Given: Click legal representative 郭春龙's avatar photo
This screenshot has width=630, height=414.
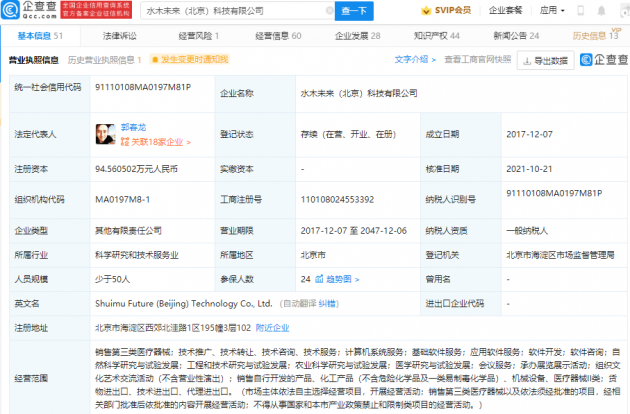Looking at the screenshot, I should tap(103, 134).
